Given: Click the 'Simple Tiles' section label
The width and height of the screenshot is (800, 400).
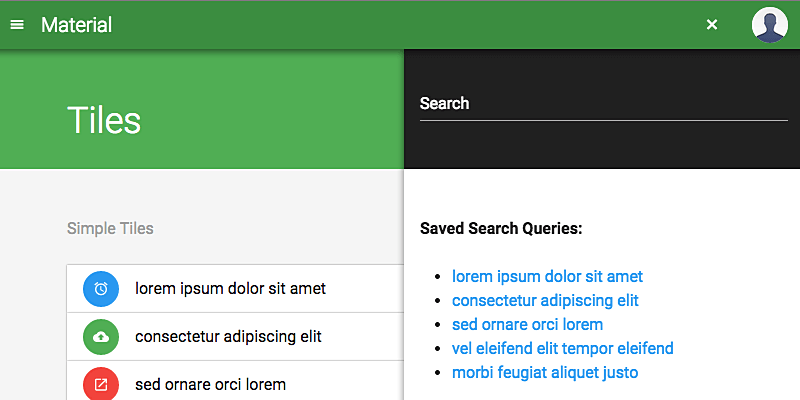Looking at the screenshot, I should point(110,229).
